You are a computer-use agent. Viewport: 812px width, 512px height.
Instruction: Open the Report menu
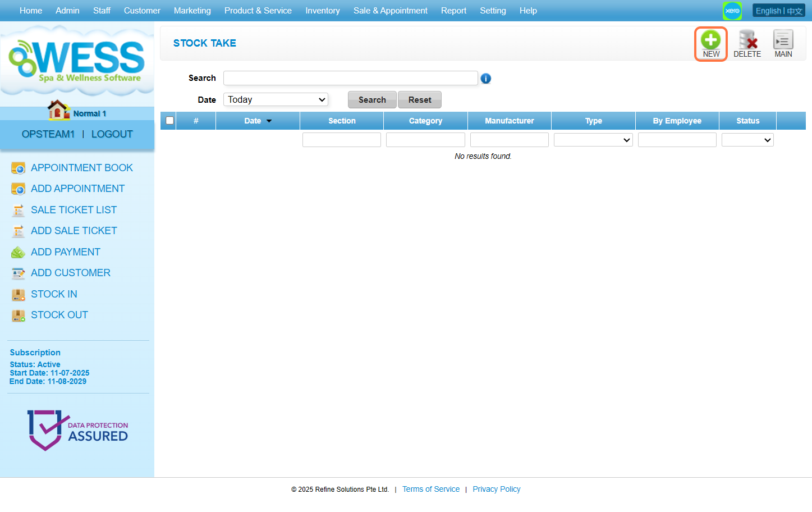(453, 11)
